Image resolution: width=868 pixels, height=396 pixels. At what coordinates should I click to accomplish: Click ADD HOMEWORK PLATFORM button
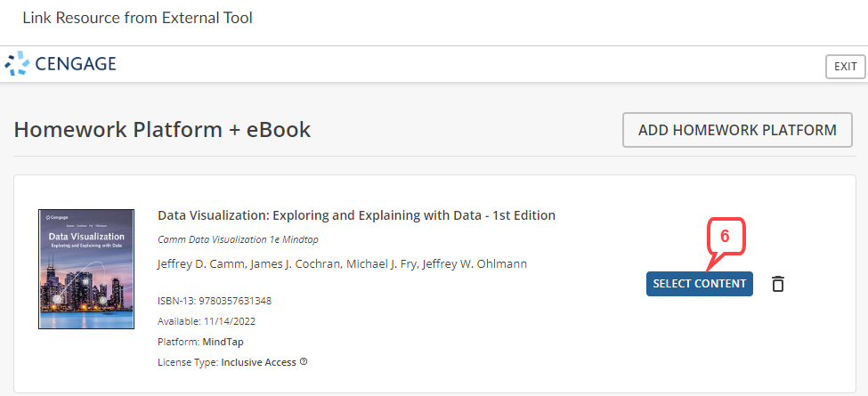tap(737, 130)
